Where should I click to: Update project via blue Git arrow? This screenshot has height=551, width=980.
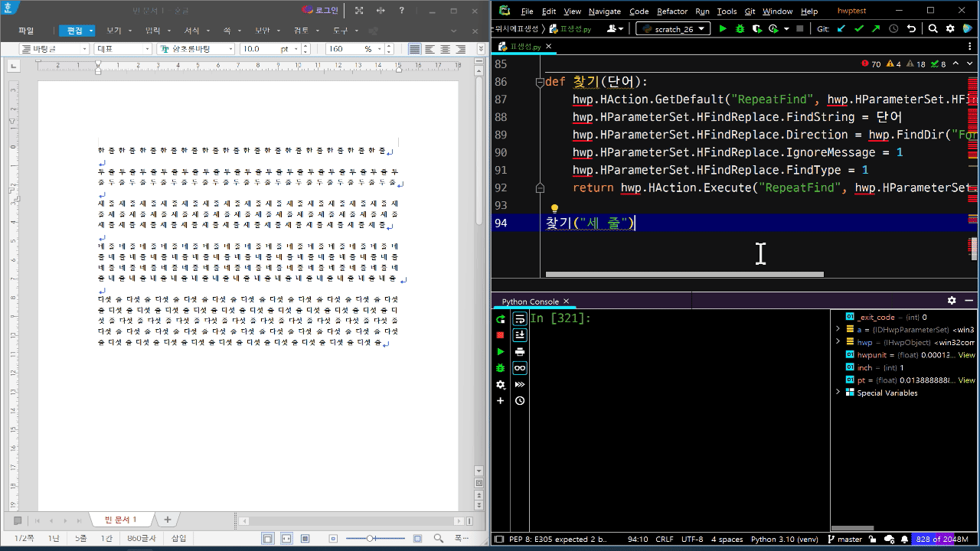tap(841, 28)
